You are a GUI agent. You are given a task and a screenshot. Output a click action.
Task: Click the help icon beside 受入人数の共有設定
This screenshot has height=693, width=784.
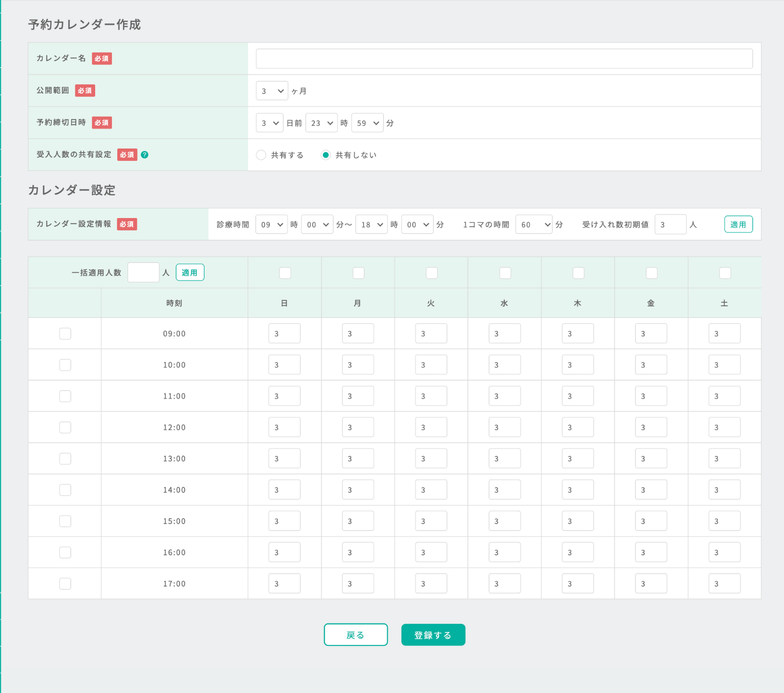click(x=145, y=155)
